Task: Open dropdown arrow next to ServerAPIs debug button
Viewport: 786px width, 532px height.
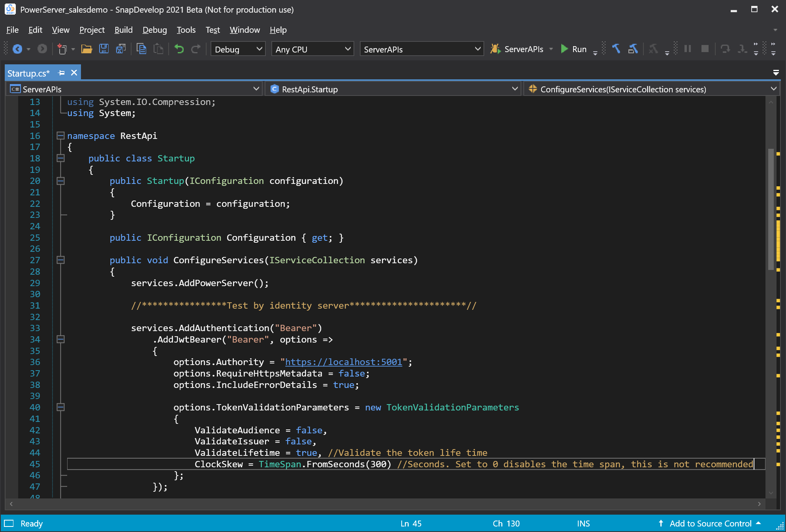Action: pos(551,49)
